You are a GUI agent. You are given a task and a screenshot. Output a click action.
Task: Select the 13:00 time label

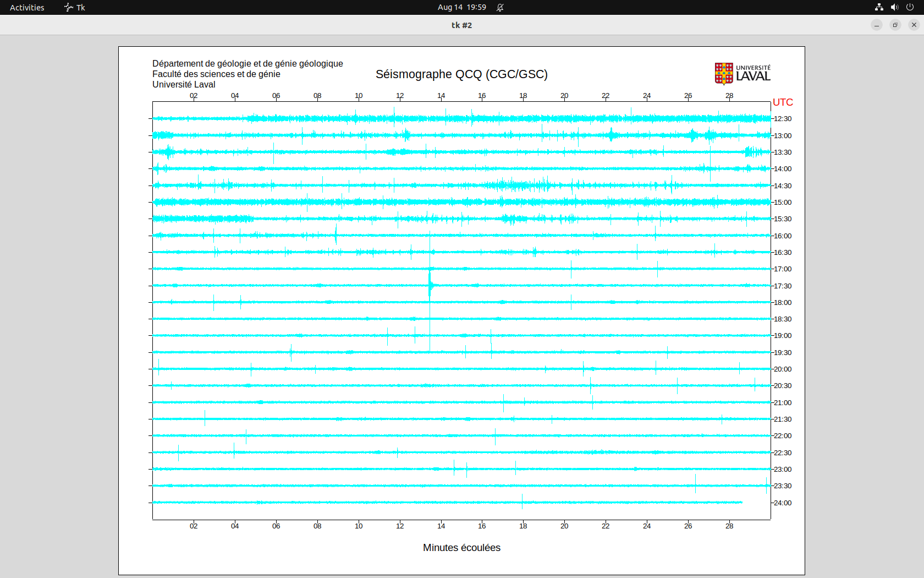[783, 135]
